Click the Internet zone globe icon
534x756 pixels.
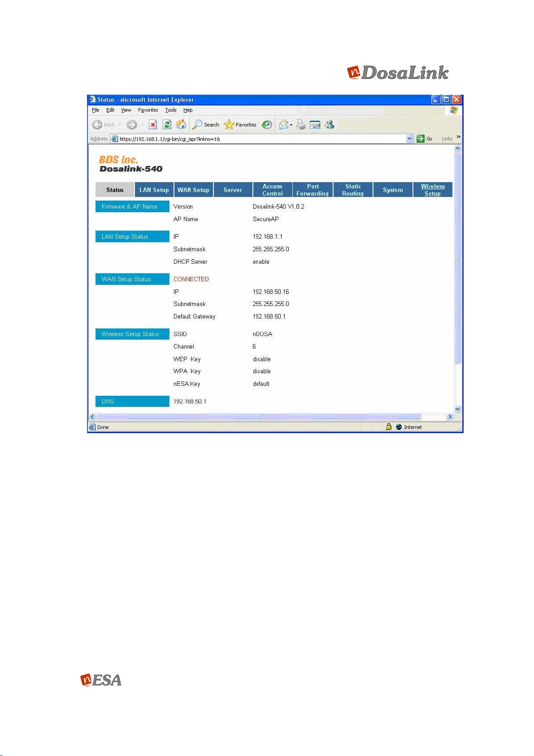399,427
